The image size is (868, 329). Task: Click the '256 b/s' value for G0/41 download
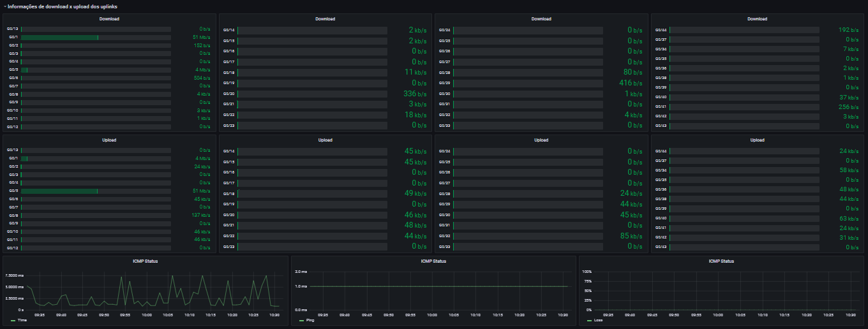[848, 106]
